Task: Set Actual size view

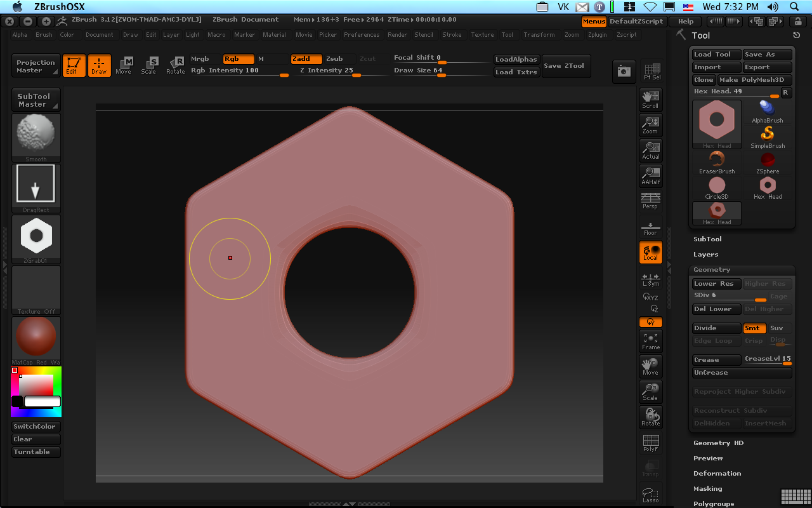Action: [x=650, y=150]
